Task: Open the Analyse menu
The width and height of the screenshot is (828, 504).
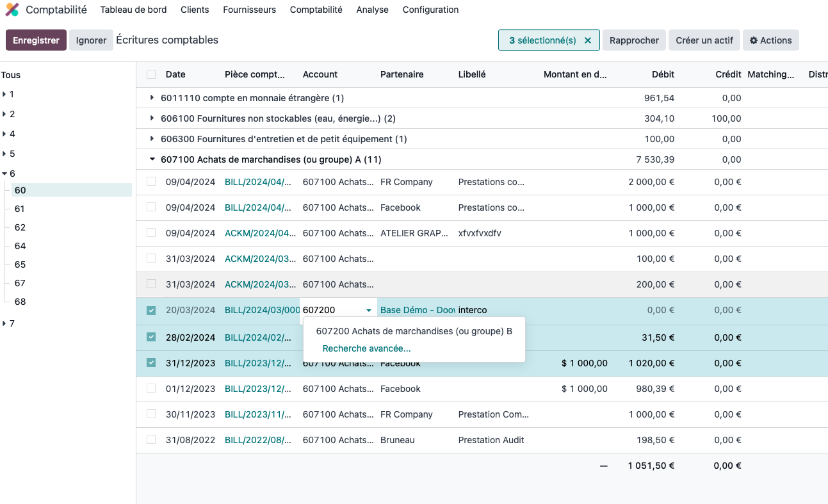Action: pyautogui.click(x=372, y=10)
